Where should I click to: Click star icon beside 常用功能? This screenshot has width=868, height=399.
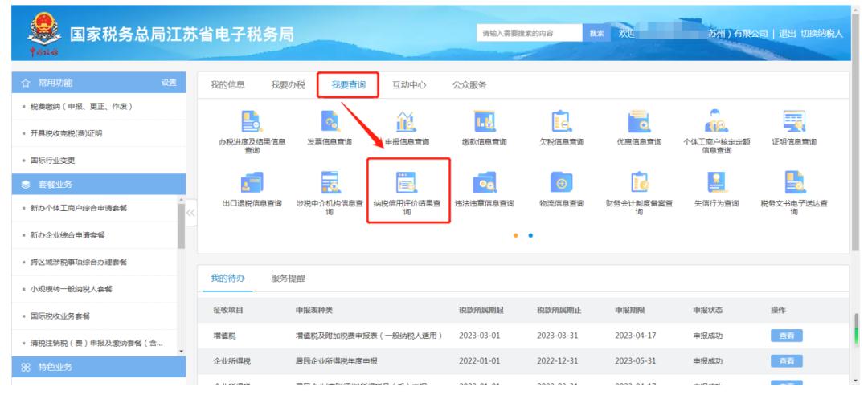(26, 83)
